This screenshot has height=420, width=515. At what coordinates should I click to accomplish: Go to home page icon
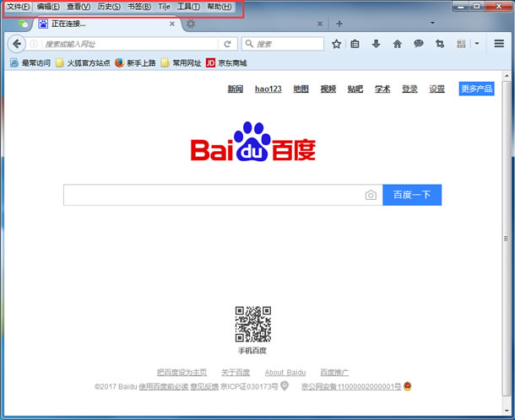pyautogui.click(x=397, y=44)
